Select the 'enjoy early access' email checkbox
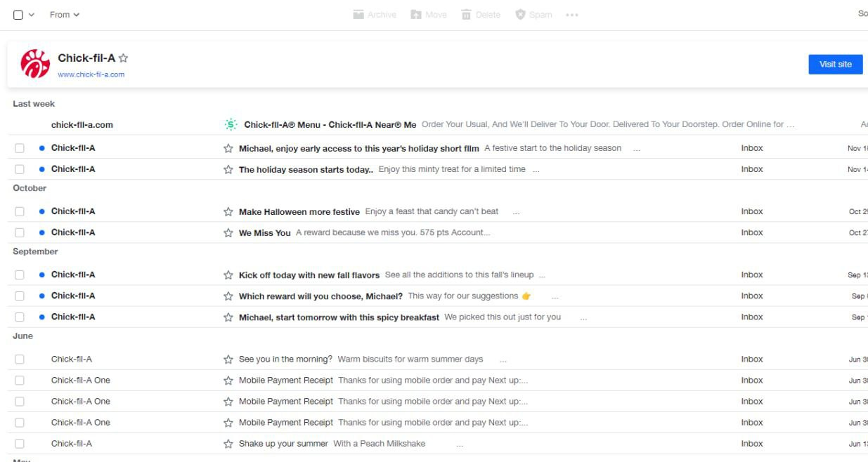 19,148
